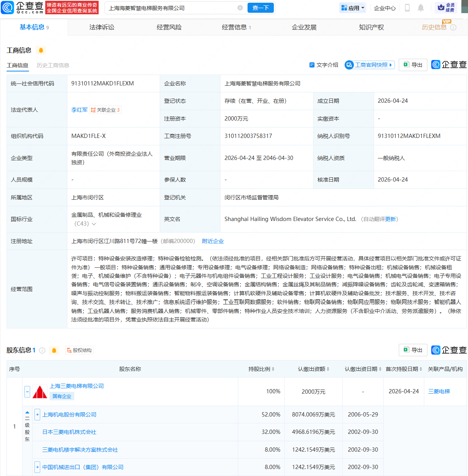Click the 2000万元 registered capital value
468x476 pixels.
tap(236, 119)
